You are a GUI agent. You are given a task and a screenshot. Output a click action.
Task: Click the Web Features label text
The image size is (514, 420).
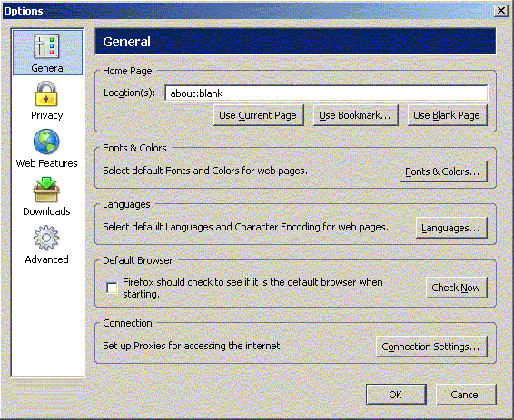46,163
